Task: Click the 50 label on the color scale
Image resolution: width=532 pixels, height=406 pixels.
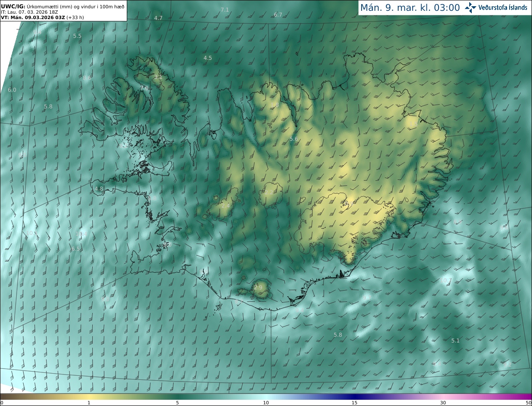Action: 528,403
